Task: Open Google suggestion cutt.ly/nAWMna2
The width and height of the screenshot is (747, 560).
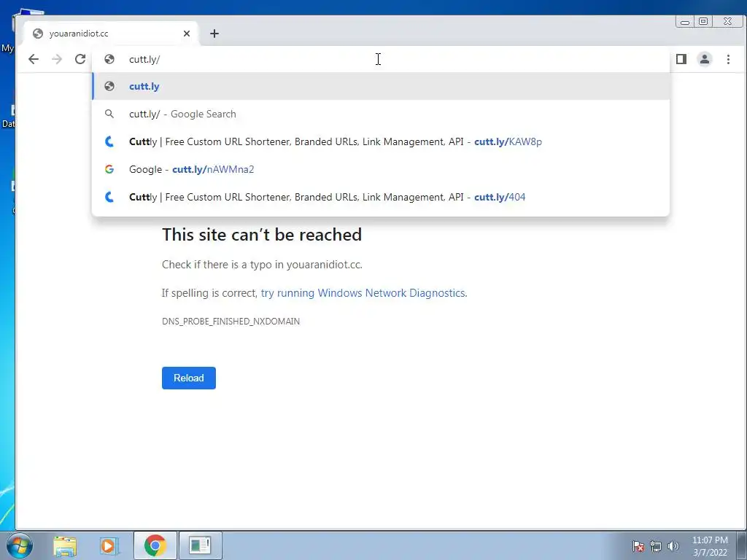Action: click(x=381, y=169)
